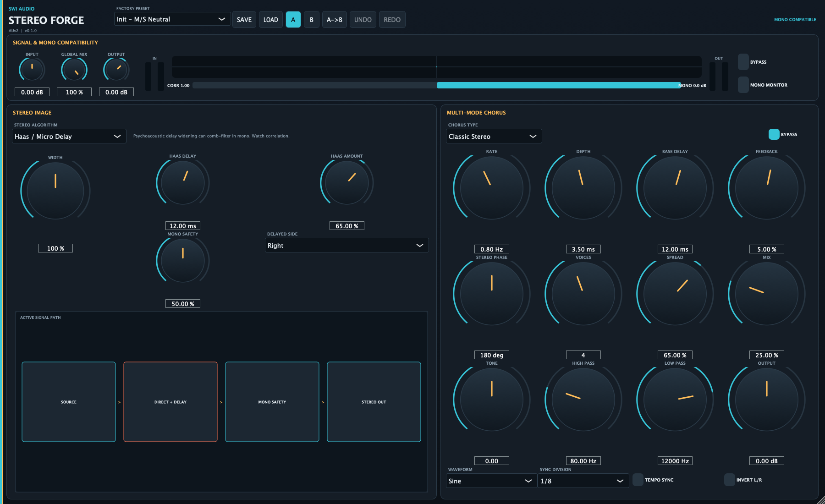
Task: Click the Source signal path block
Action: [x=69, y=402]
